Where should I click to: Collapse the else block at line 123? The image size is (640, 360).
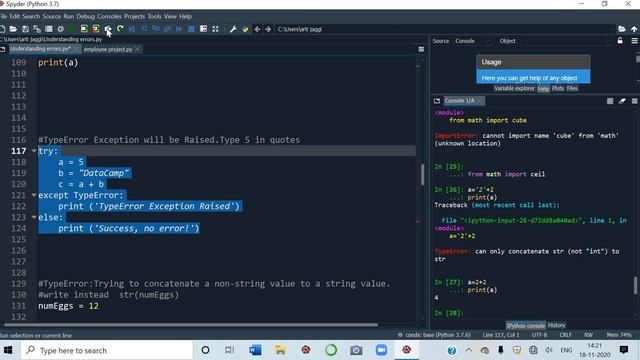[x=34, y=217]
